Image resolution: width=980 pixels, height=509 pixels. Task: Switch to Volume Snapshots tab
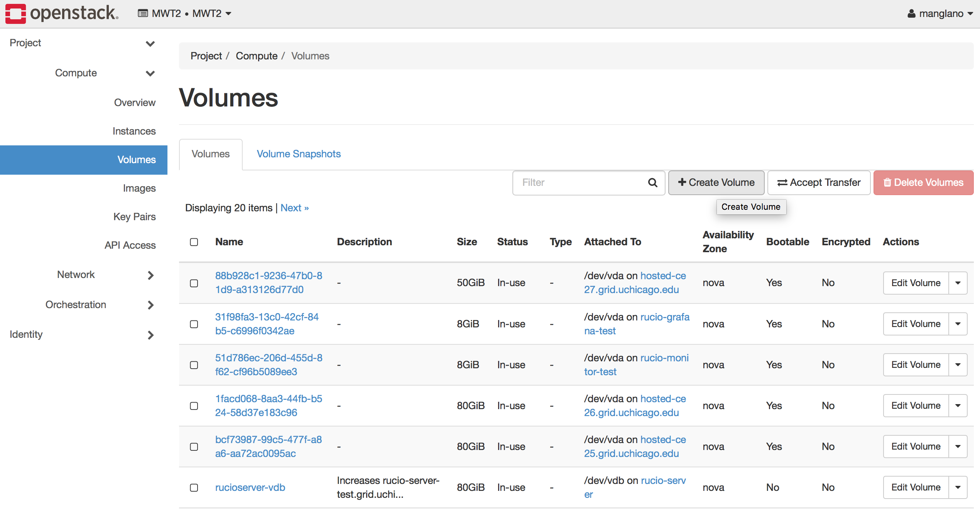[x=299, y=154]
